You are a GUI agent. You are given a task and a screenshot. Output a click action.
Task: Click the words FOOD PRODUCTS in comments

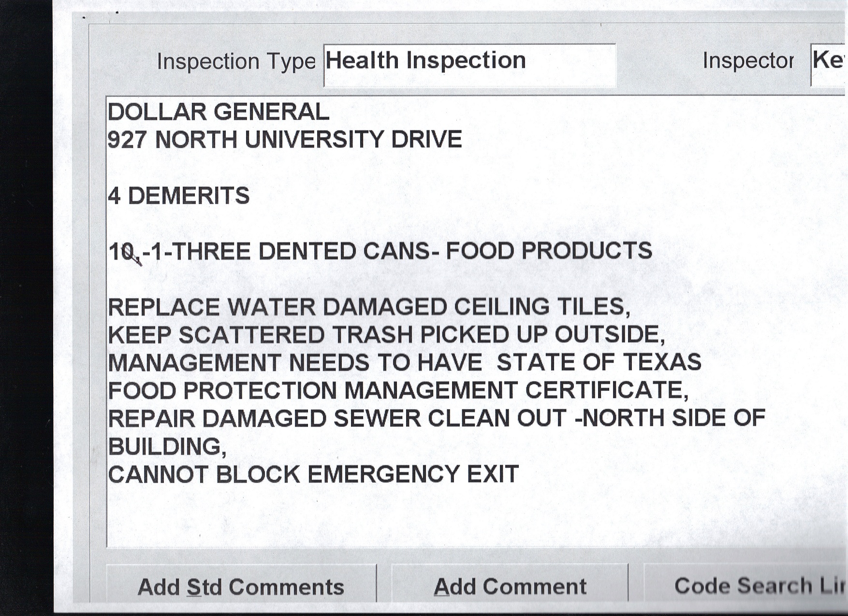(548, 251)
